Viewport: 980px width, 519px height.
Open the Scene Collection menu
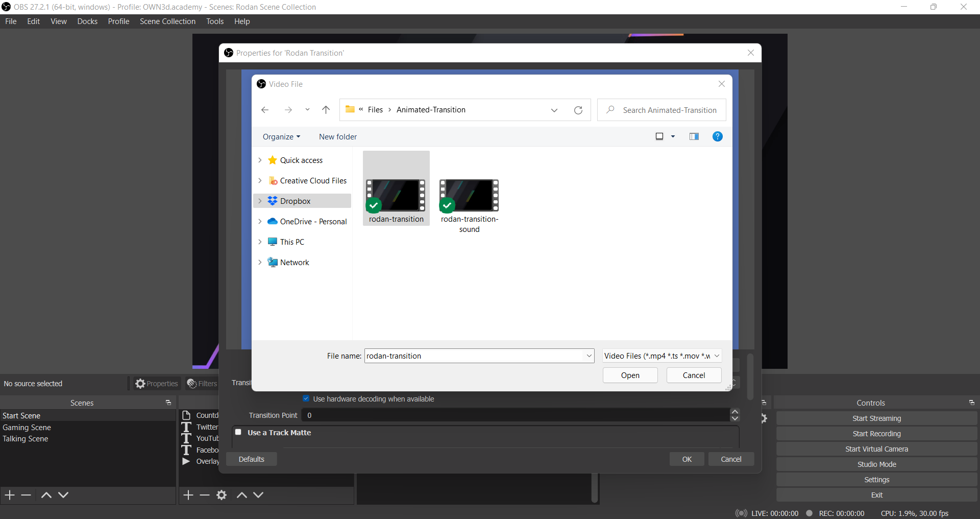(167, 21)
